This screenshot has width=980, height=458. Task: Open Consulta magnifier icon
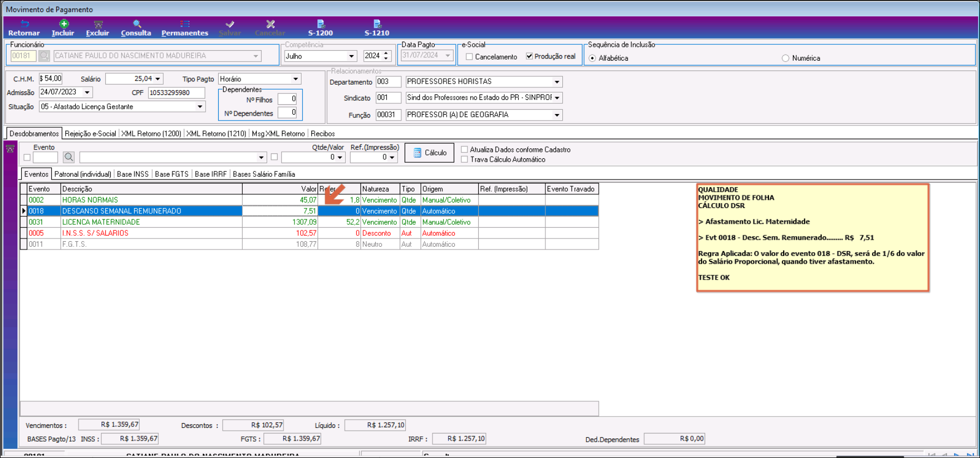pyautogui.click(x=137, y=24)
